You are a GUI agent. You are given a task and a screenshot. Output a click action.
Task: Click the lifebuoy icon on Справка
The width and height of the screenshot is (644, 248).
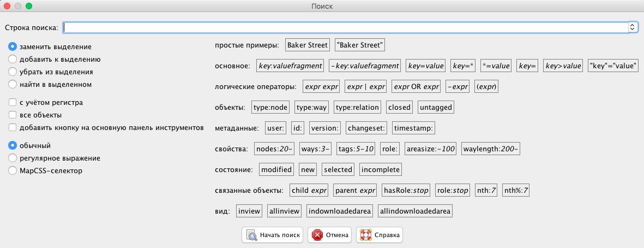(x=365, y=235)
